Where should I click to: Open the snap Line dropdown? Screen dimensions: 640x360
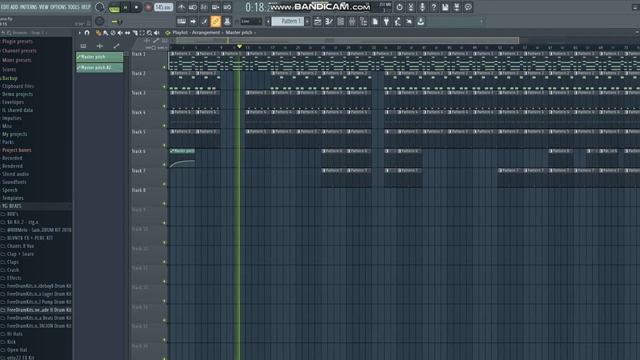coord(251,21)
